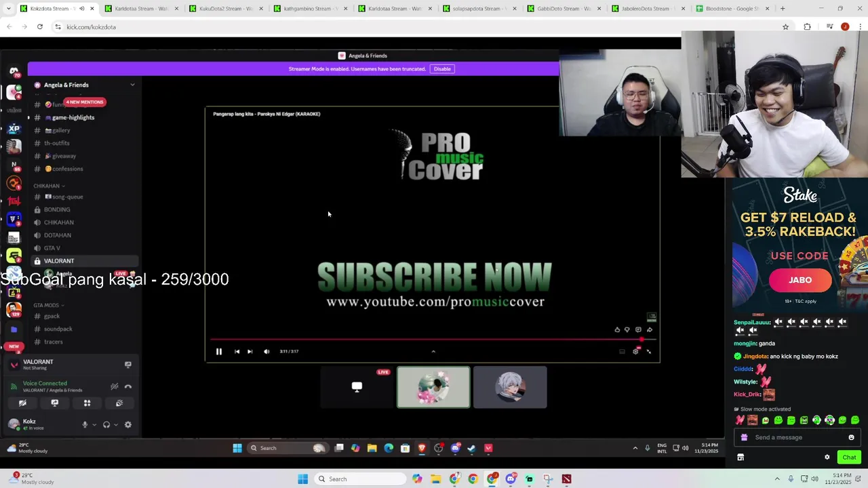Select the VALORANT voice channel
This screenshot has width=868, height=488.
(x=84, y=261)
